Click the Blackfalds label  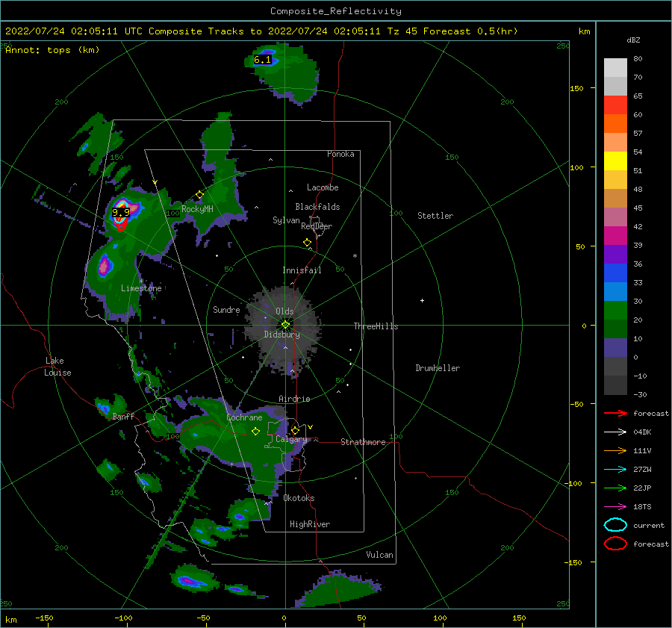(317, 207)
